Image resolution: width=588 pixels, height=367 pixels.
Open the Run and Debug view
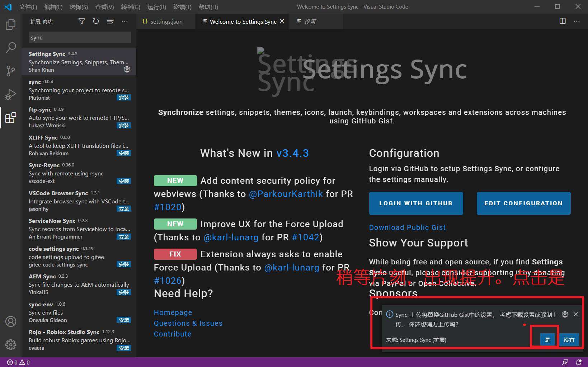point(11,94)
